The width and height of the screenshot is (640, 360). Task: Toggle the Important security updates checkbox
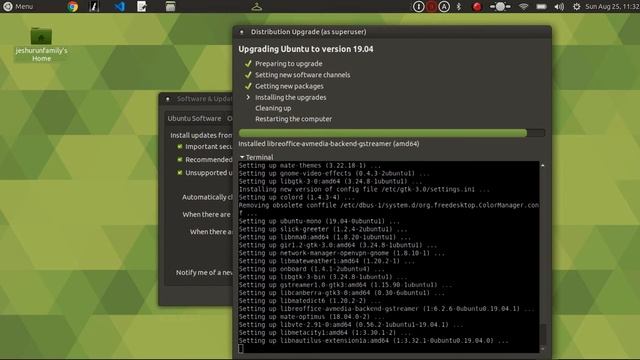point(180,147)
